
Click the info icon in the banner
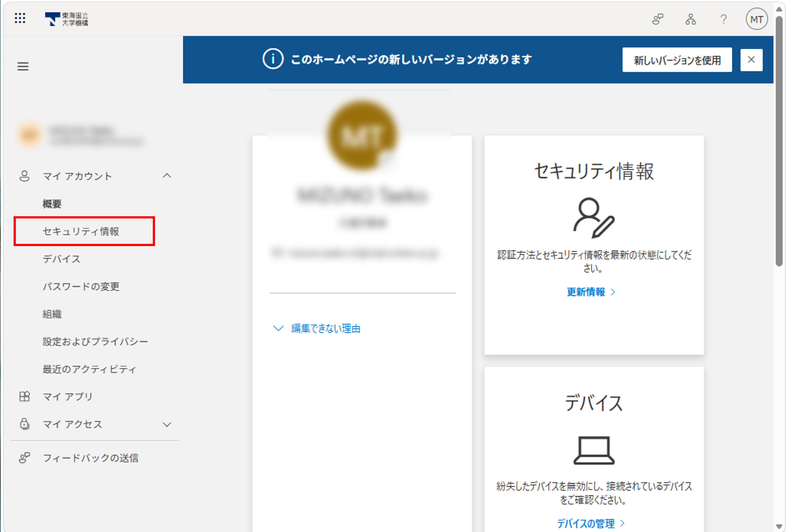[273, 59]
